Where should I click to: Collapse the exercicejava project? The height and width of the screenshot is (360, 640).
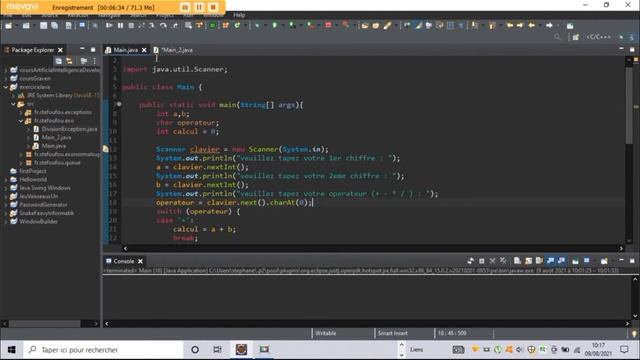[6, 87]
